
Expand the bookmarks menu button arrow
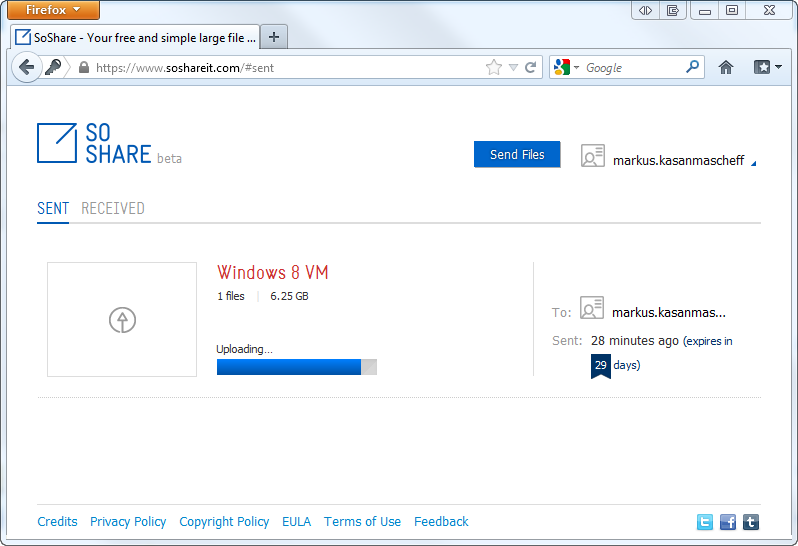(x=778, y=67)
